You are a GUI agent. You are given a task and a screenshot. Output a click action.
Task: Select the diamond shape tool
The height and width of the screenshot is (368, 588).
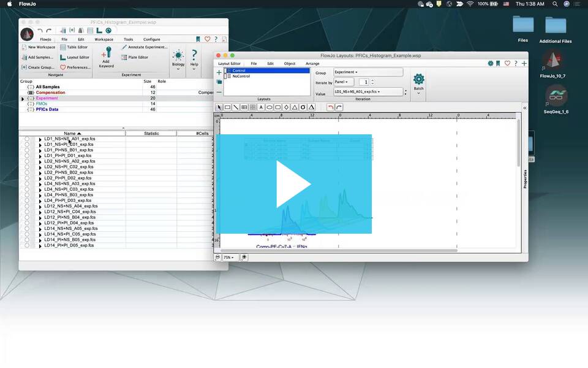pos(287,107)
